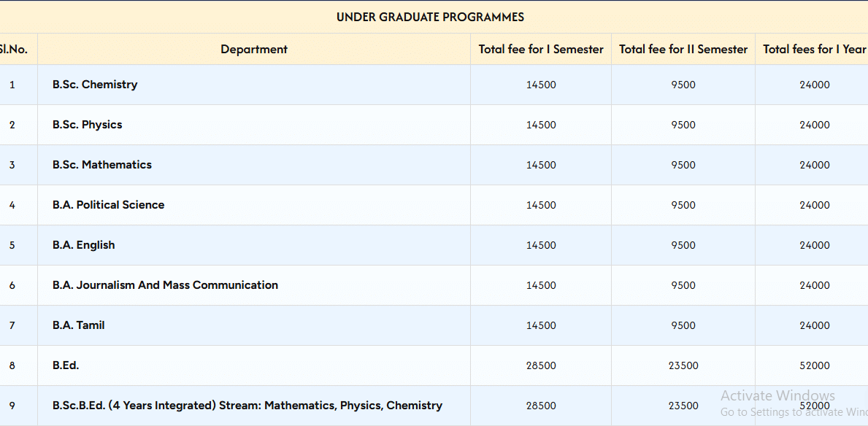Click the Sl.No. column header
The image size is (868, 426).
[x=14, y=49]
